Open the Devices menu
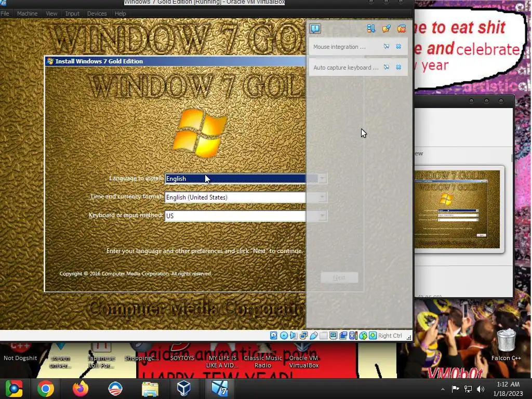Image resolution: width=532 pixels, height=399 pixels. (x=97, y=14)
